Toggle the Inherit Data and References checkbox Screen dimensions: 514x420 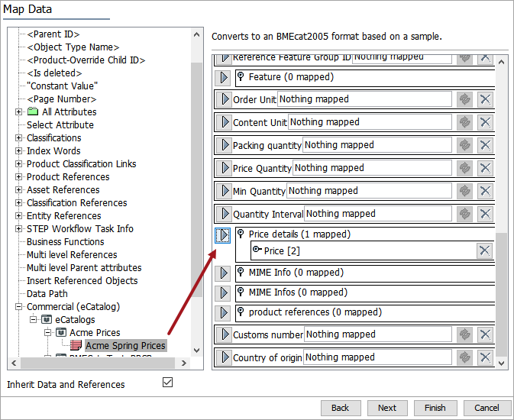point(167,383)
